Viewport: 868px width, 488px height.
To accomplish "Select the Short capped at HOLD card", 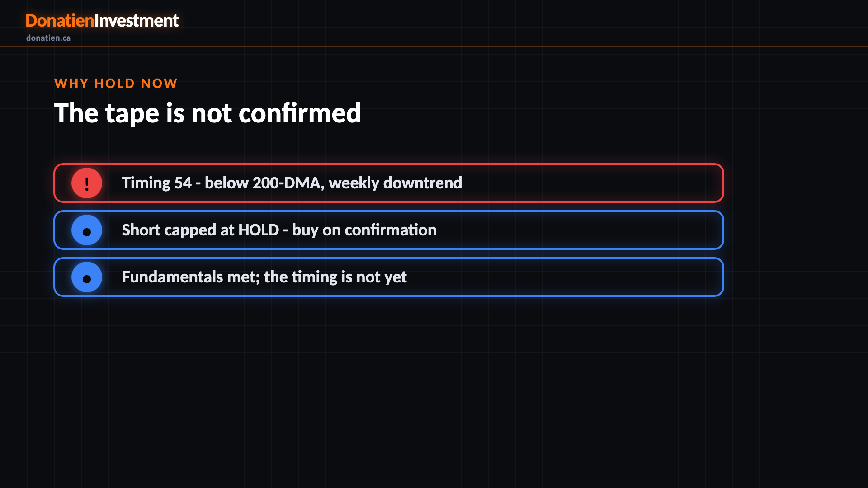I will click(x=389, y=230).
